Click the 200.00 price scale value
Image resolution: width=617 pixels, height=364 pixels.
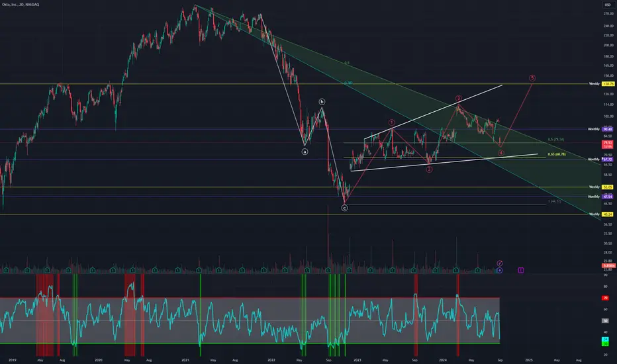point(608,45)
